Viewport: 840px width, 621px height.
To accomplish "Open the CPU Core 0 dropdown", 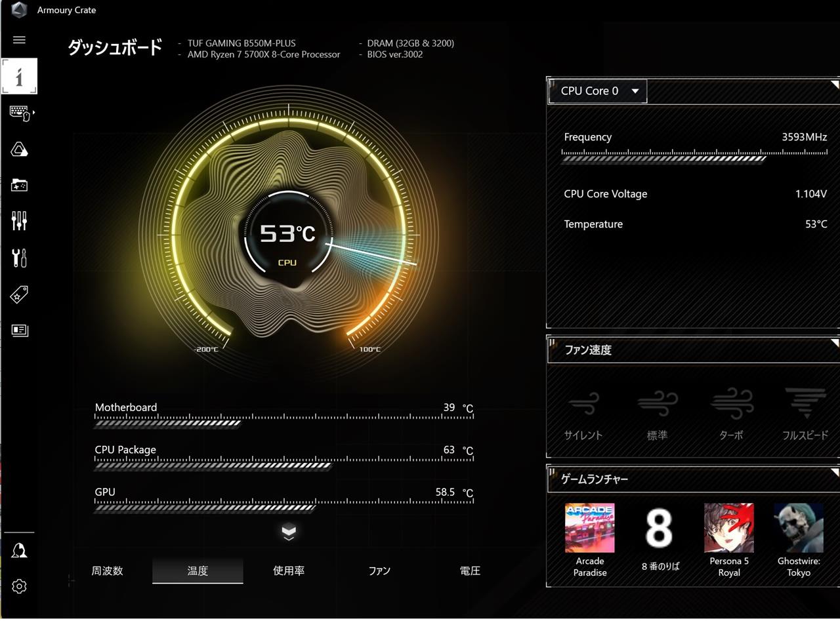I will coord(598,91).
